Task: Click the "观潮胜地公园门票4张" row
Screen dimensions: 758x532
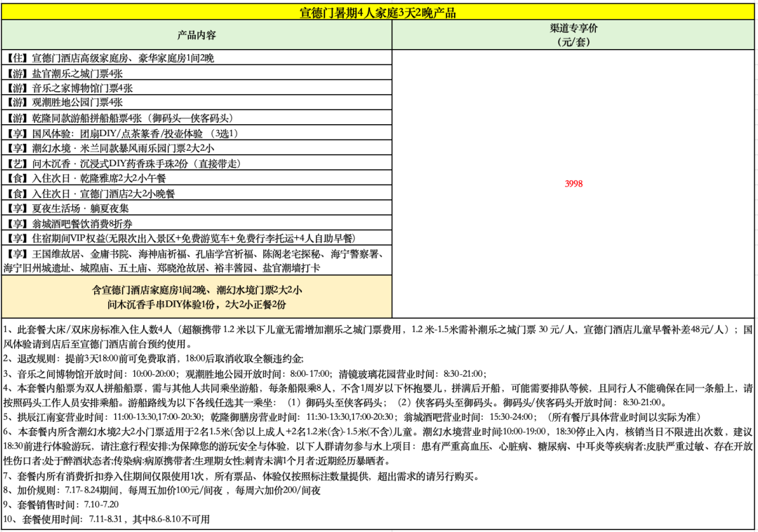Action: click(x=197, y=102)
